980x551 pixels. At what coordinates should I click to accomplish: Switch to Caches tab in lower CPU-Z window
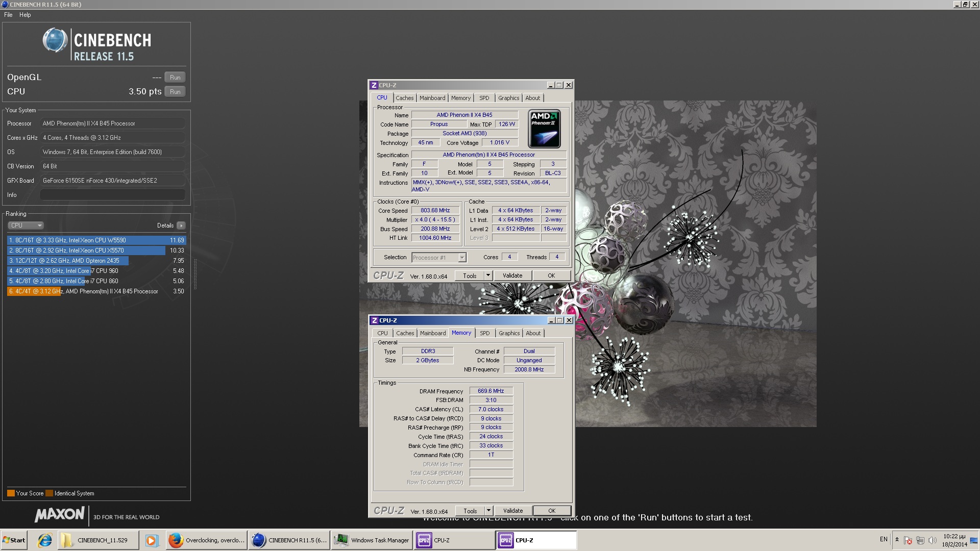coord(405,333)
